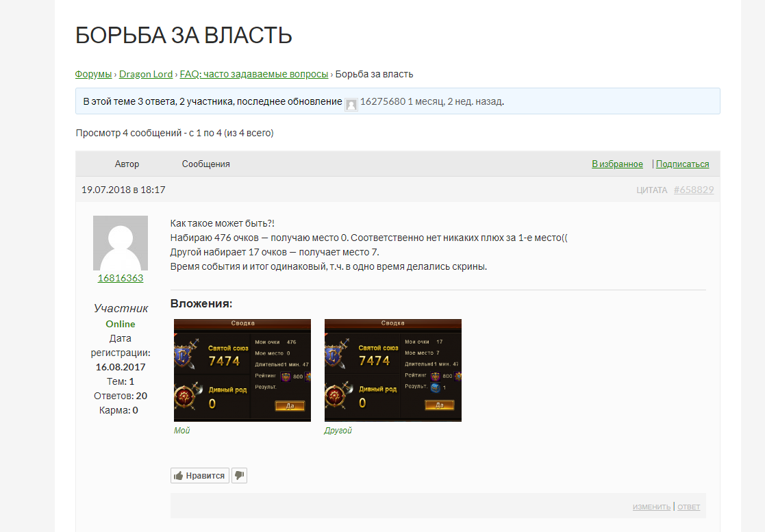Open the Форумы breadcrumb link
The image size is (765, 532).
93,74
